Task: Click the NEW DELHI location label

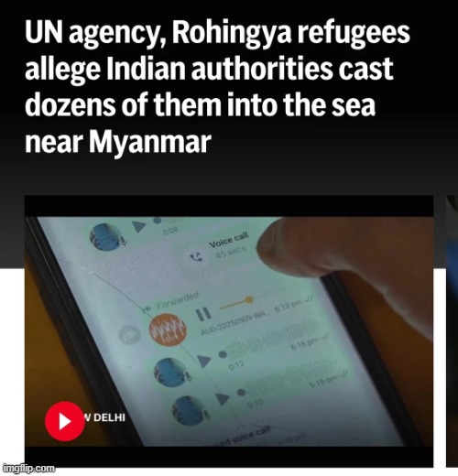Action: point(104,417)
